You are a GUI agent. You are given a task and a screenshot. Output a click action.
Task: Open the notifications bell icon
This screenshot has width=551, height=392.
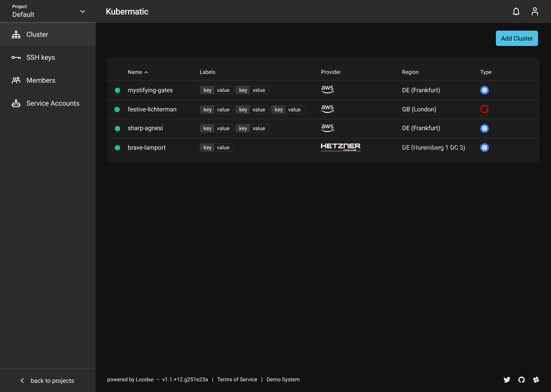tap(516, 11)
